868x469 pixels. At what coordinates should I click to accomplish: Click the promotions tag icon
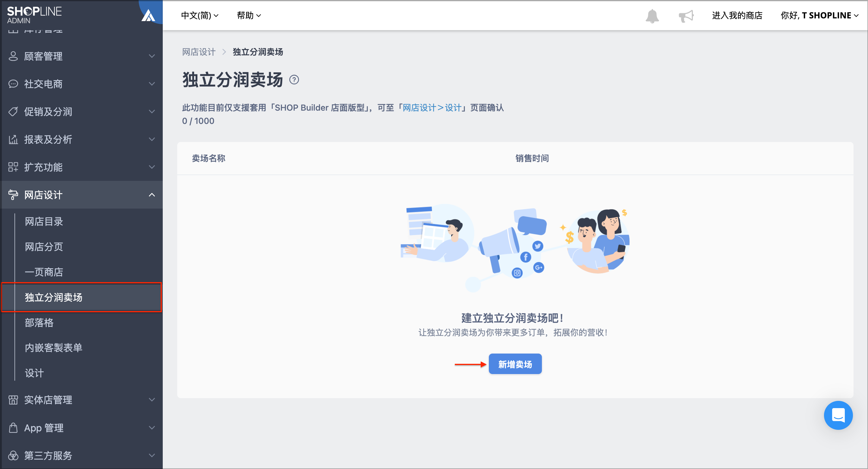coord(13,112)
